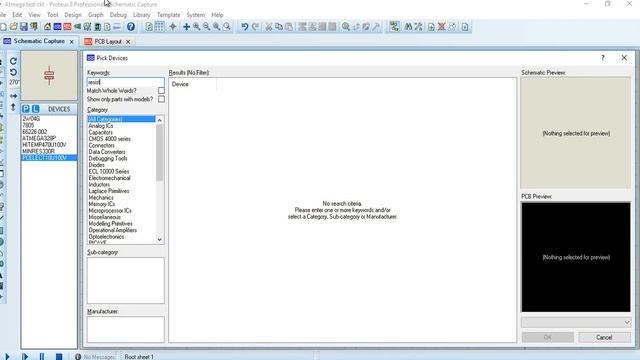Click the horizontal mirror arrow icon
The width and height of the screenshot is (640, 360).
13,96
